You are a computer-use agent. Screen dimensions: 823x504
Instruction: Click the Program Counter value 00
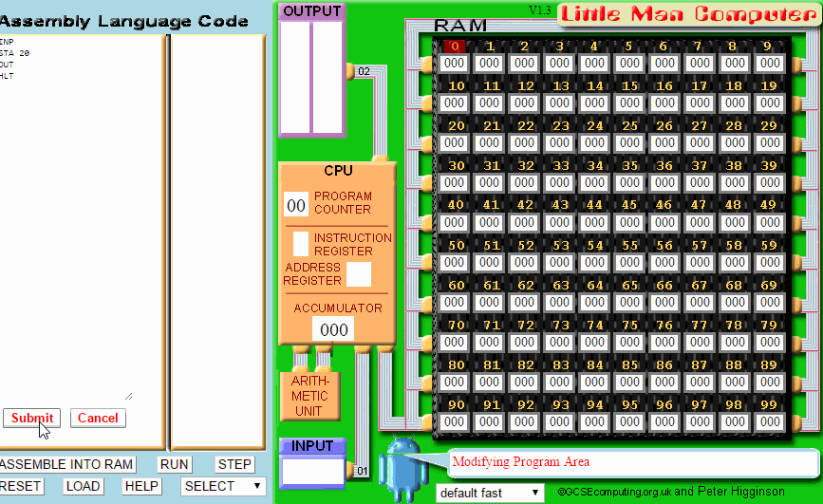pos(296,205)
